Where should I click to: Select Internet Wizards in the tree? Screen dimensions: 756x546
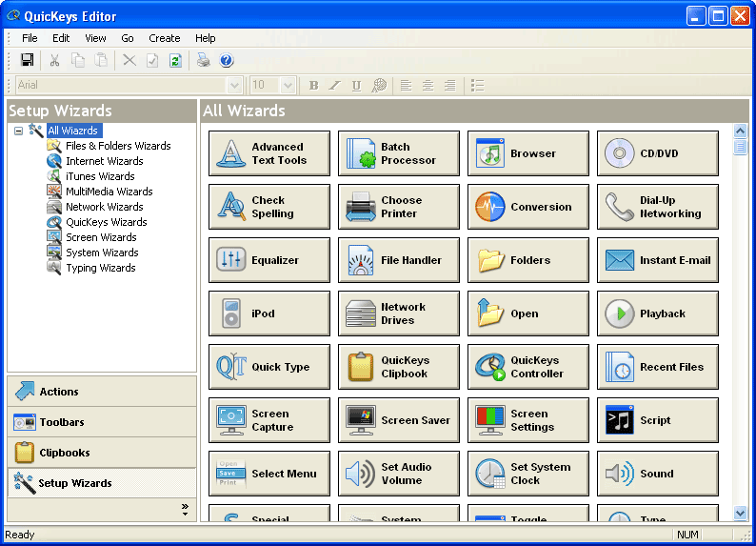105,161
